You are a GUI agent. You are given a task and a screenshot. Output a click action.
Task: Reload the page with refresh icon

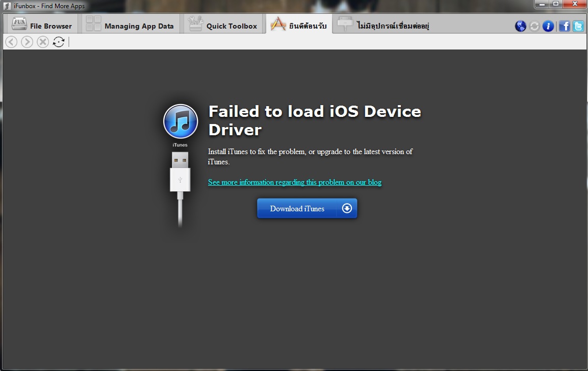point(59,42)
